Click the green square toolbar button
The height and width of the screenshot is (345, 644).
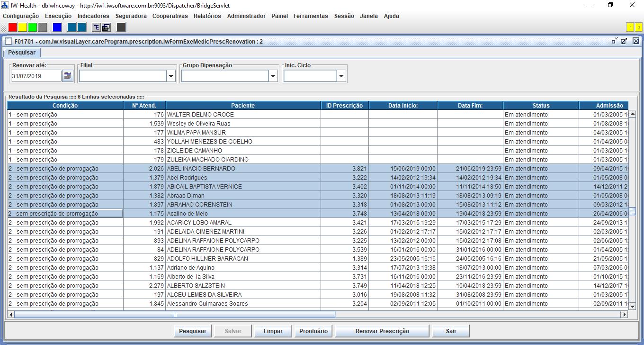point(33,27)
